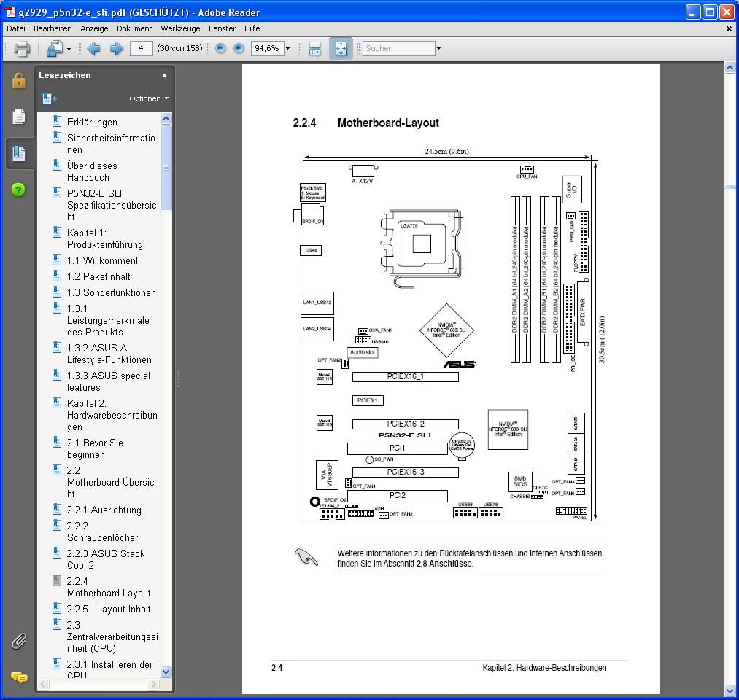
Task: Select 1.1 Willkommen! bookmark
Action: [x=102, y=260]
